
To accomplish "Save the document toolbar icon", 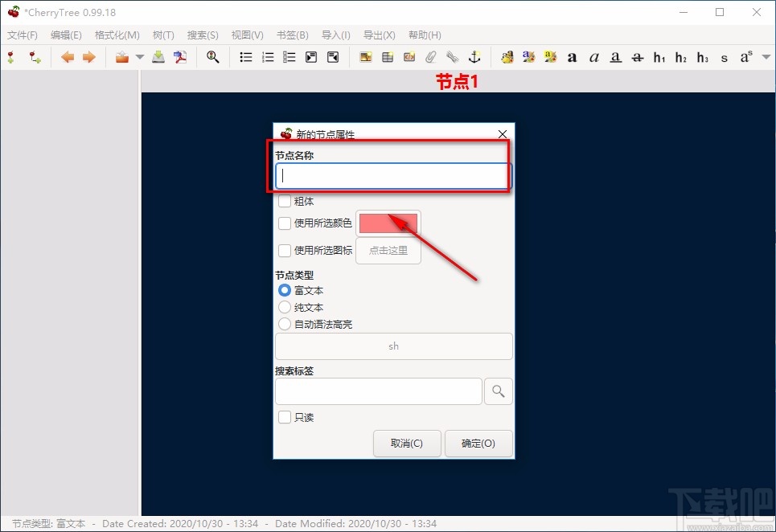I will [x=158, y=57].
